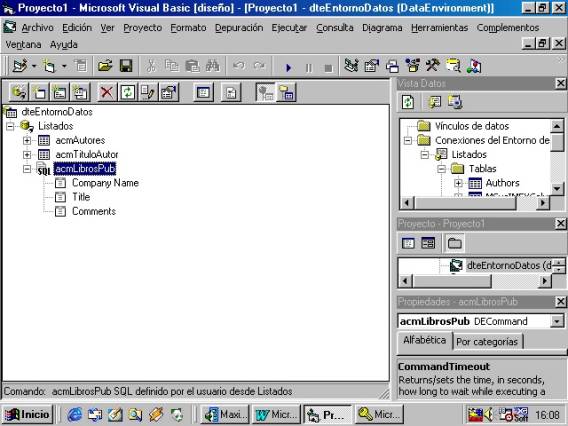
Task: Collapse Conexiones del Entorno de node
Action: point(408,141)
